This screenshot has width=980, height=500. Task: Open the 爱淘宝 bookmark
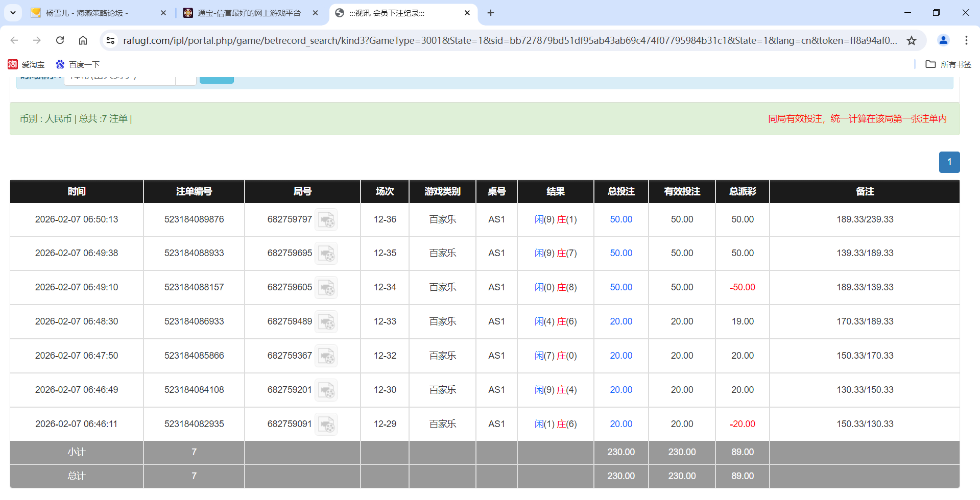coord(27,64)
